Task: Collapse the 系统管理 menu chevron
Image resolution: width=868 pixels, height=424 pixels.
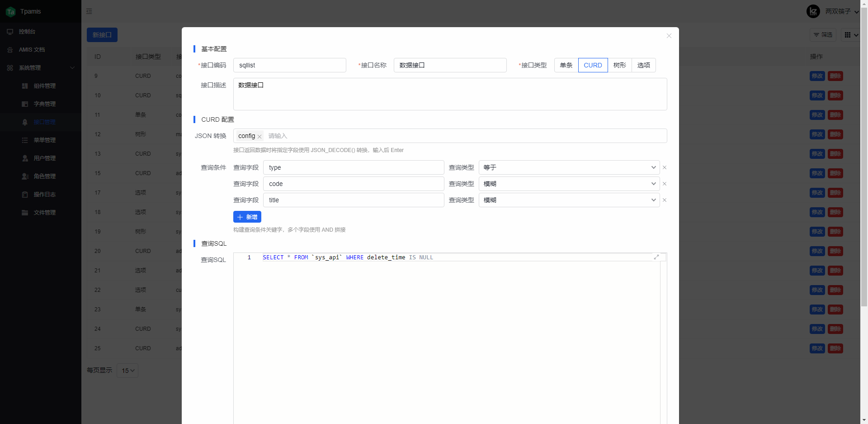Action: [x=72, y=68]
